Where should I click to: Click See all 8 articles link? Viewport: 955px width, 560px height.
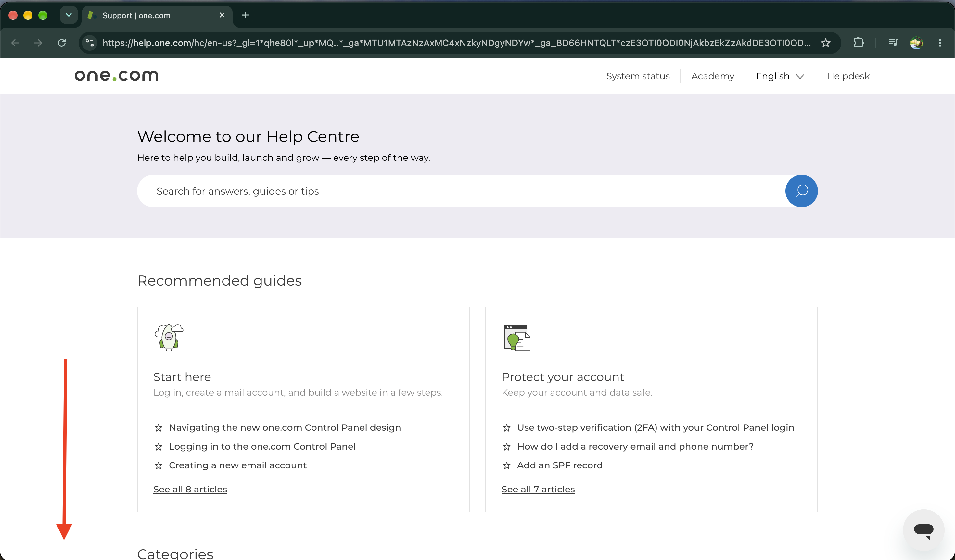pos(190,489)
